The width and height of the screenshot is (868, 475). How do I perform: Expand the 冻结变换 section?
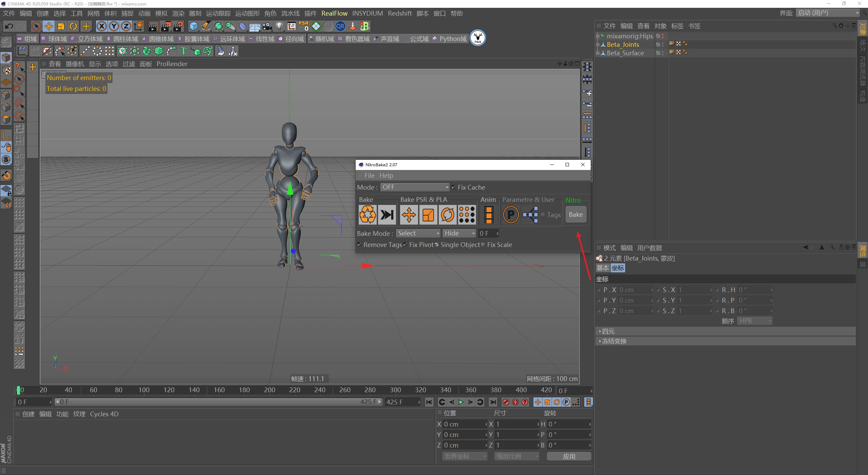click(614, 341)
